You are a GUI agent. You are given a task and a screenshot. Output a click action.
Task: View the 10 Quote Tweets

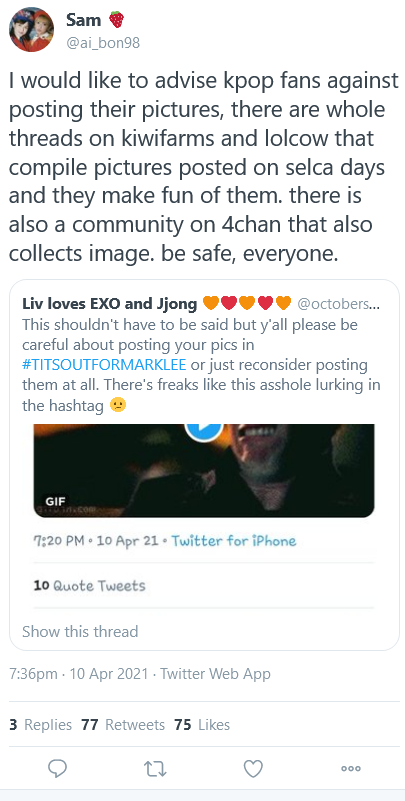pyautogui.click(x=89, y=585)
